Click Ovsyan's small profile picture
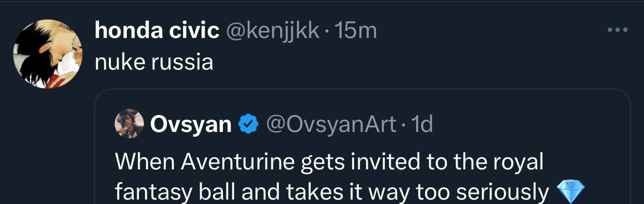644x204 pixels. (130, 124)
